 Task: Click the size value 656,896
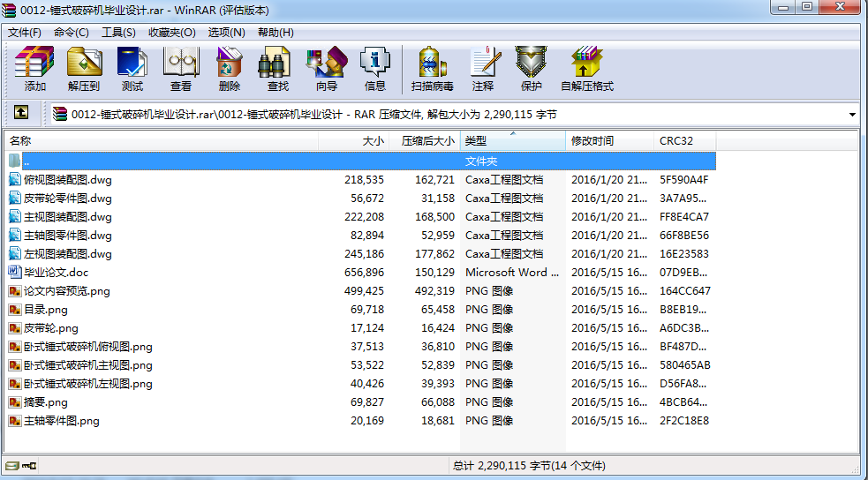point(364,272)
